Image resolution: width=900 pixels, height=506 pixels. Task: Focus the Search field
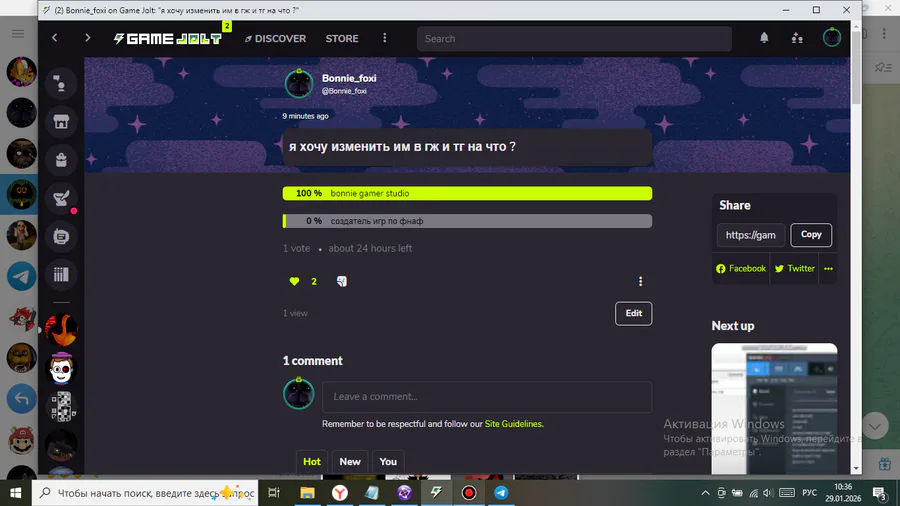tap(574, 38)
